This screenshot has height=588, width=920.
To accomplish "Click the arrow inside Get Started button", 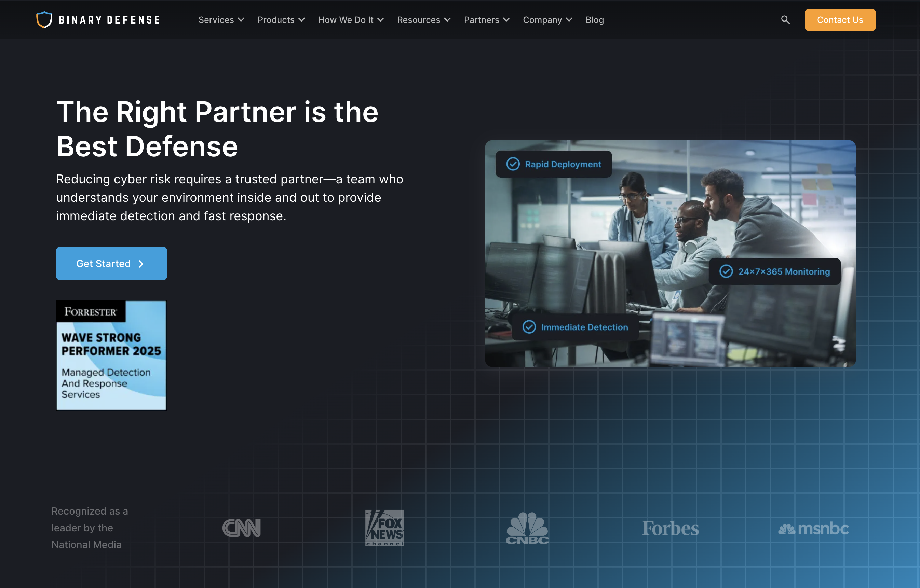I will [x=140, y=264].
